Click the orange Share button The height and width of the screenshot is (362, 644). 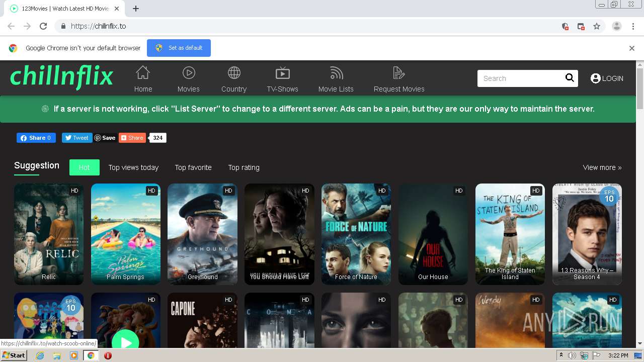(x=132, y=138)
